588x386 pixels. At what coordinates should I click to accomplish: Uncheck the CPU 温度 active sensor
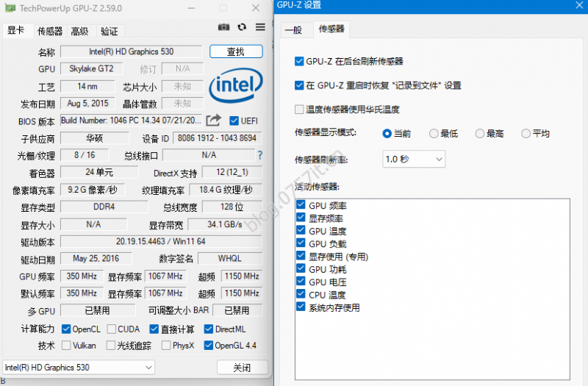301,293
